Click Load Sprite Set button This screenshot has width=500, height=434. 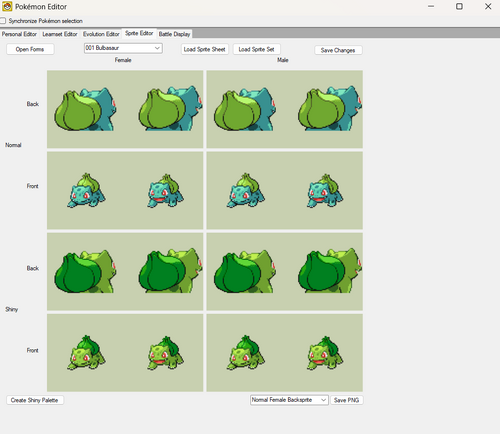256,49
